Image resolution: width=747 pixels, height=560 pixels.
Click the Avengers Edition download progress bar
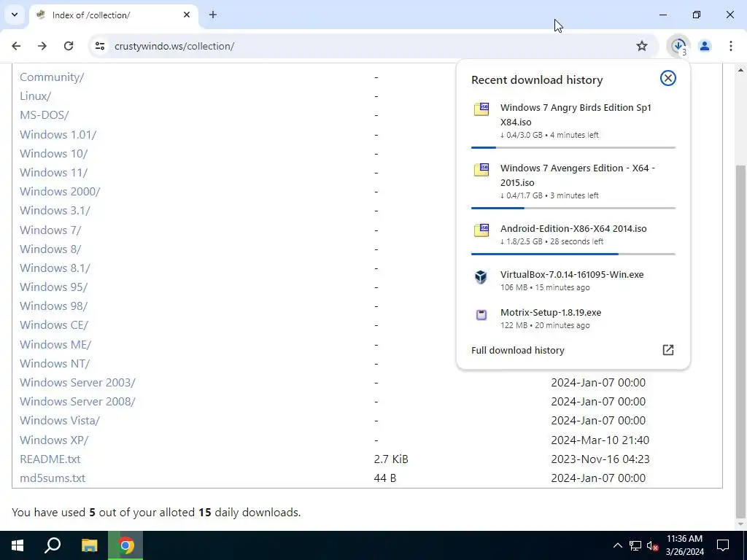pos(573,208)
